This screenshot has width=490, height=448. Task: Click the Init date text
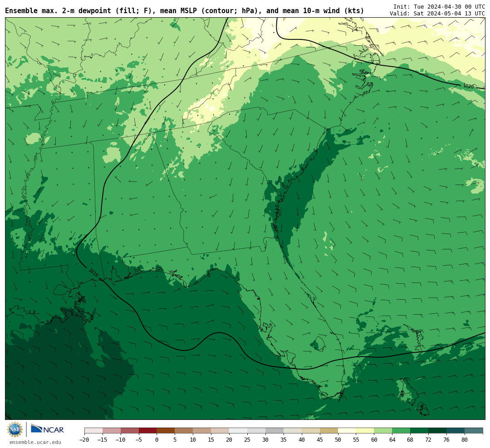[439, 6]
